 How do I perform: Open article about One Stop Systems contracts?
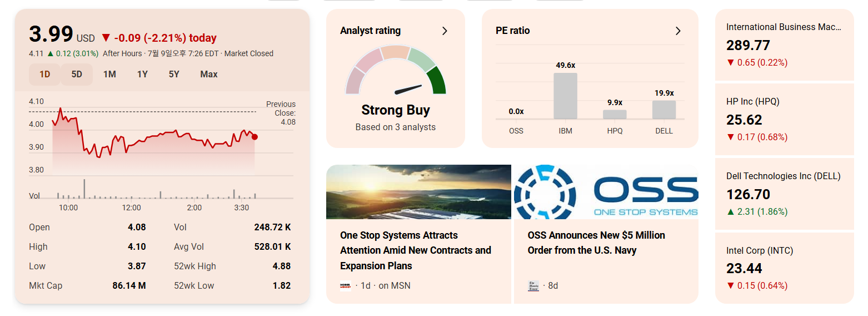[x=416, y=250]
